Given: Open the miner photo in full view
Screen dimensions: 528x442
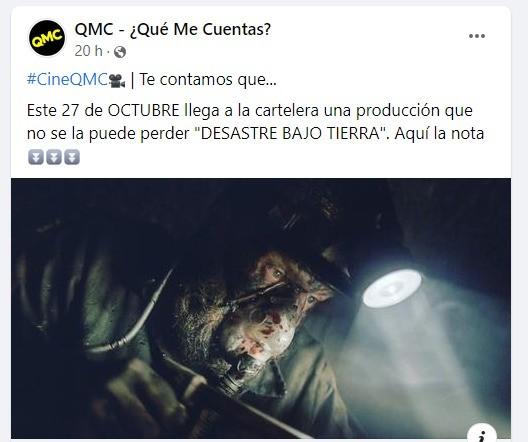Looking at the screenshot, I should point(261,308).
